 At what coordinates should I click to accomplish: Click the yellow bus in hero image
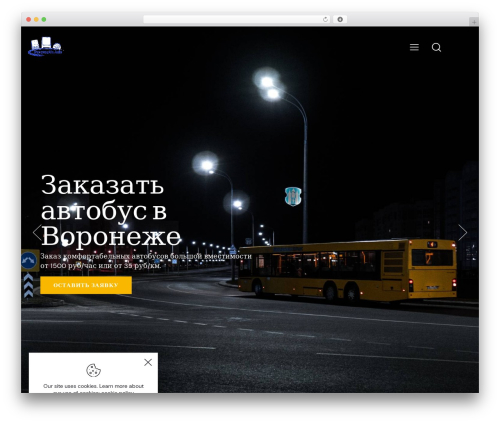click(x=347, y=270)
